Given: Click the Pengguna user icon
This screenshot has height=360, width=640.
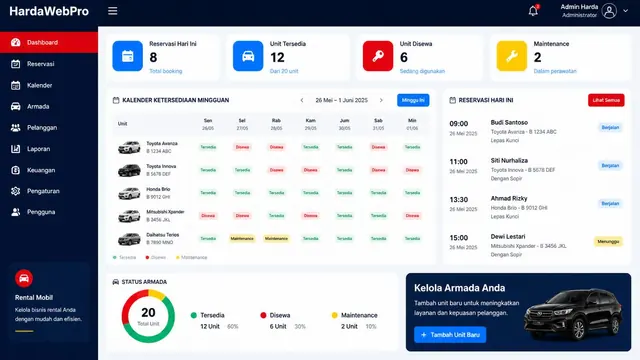Looking at the screenshot, I should pos(16,212).
